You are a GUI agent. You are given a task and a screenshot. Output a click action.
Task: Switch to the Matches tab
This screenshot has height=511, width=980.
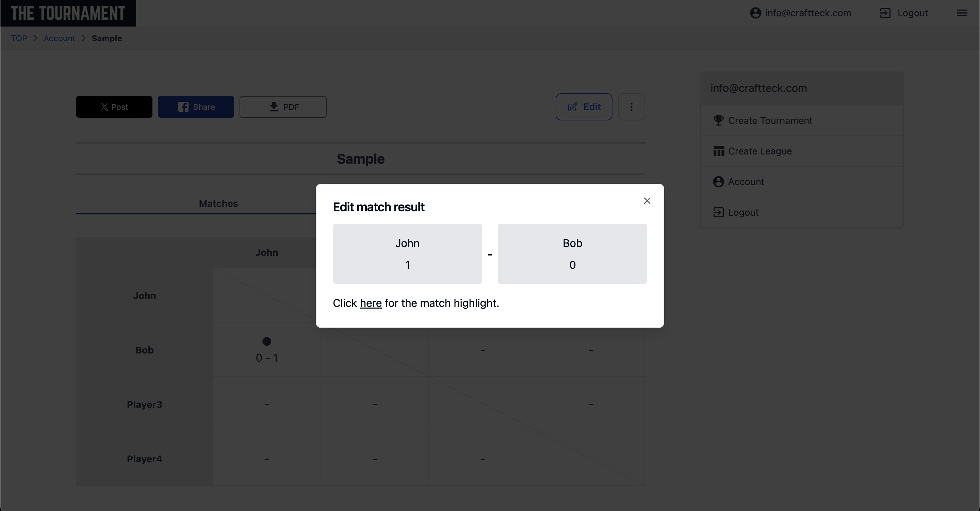(218, 203)
